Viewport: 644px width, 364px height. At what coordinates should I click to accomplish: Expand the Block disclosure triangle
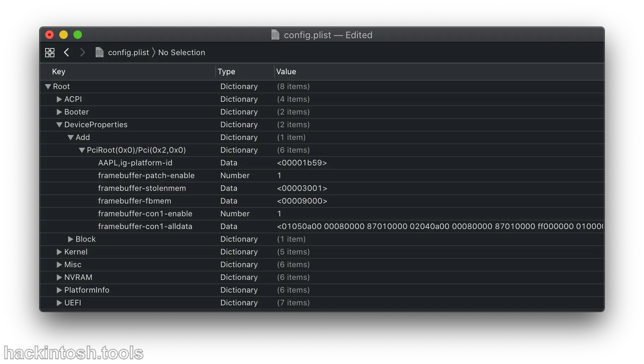(71, 239)
